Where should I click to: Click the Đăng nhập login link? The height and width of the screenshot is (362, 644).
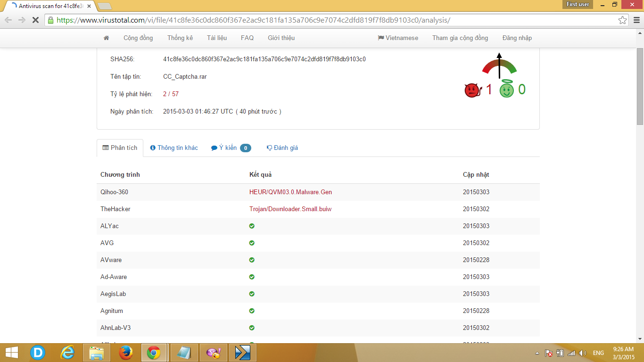point(517,38)
